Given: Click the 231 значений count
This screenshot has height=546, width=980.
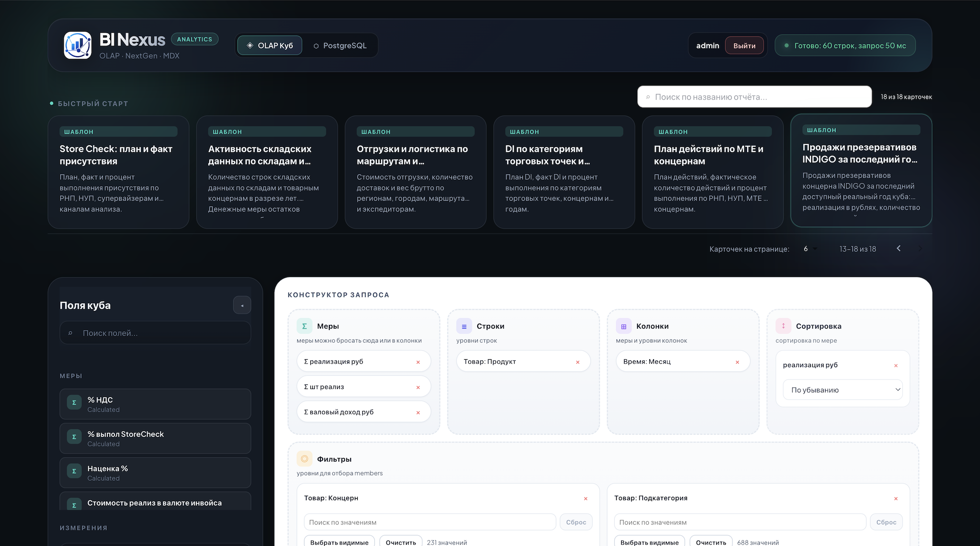Looking at the screenshot, I should tap(447, 543).
